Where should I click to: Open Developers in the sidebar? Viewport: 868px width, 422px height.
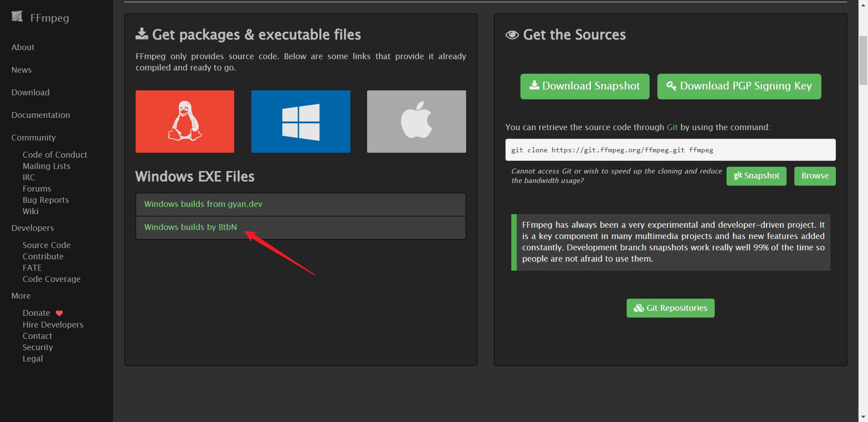coord(33,228)
